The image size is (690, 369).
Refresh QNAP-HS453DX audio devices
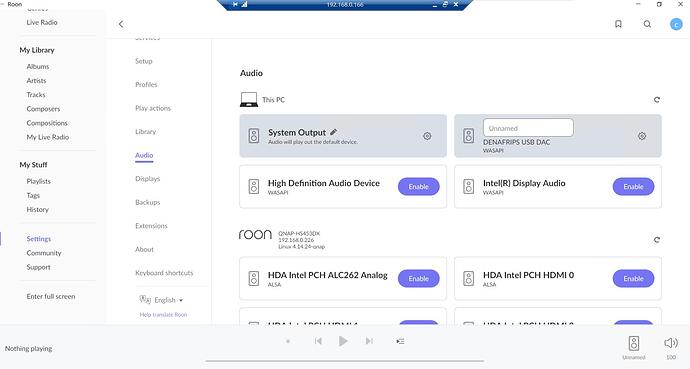[657, 240]
